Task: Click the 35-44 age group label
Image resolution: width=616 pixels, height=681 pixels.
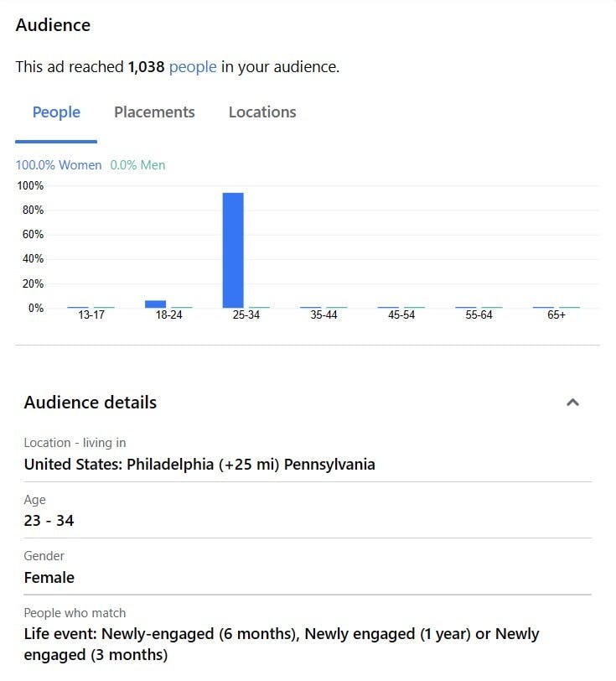Action: tap(324, 315)
